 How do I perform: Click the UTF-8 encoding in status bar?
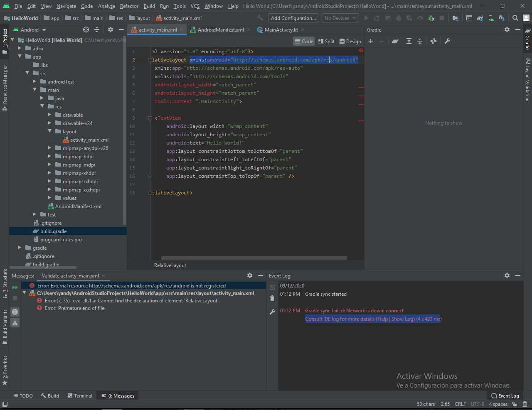click(477, 404)
